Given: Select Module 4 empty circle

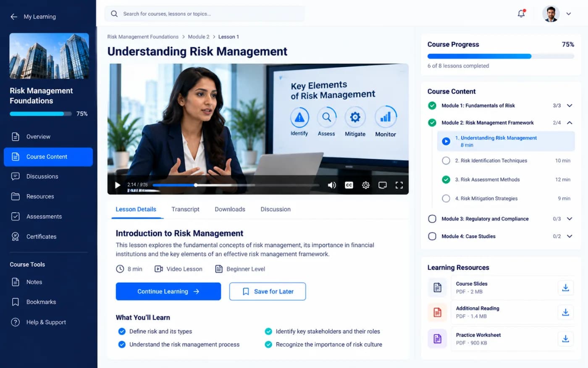Looking at the screenshot, I should pyautogui.click(x=432, y=237).
